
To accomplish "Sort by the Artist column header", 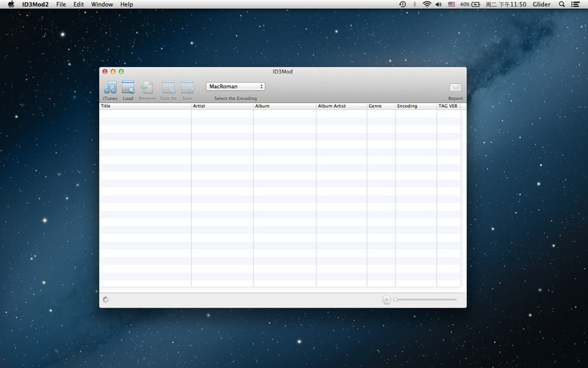I will tap(223, 106).
